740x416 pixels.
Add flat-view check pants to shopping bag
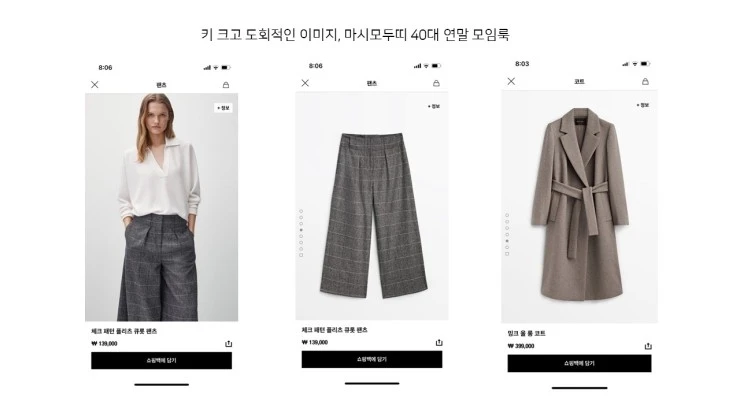372,359
